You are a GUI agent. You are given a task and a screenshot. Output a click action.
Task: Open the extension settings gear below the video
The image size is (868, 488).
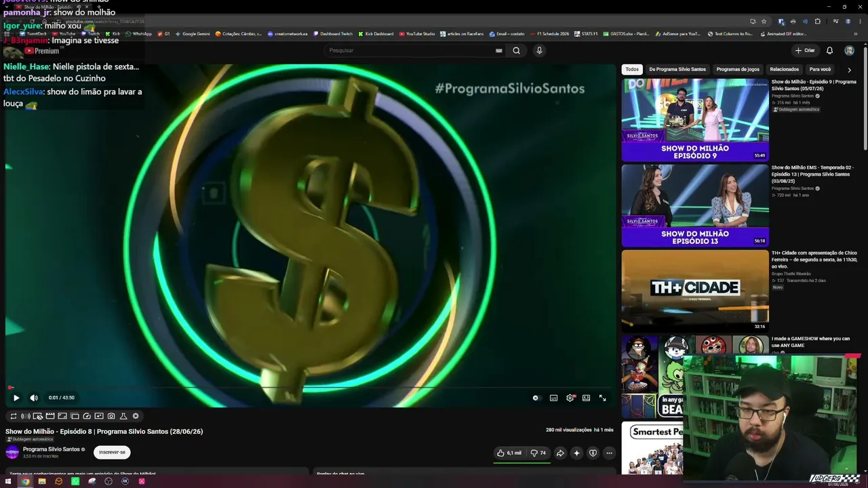136,416
